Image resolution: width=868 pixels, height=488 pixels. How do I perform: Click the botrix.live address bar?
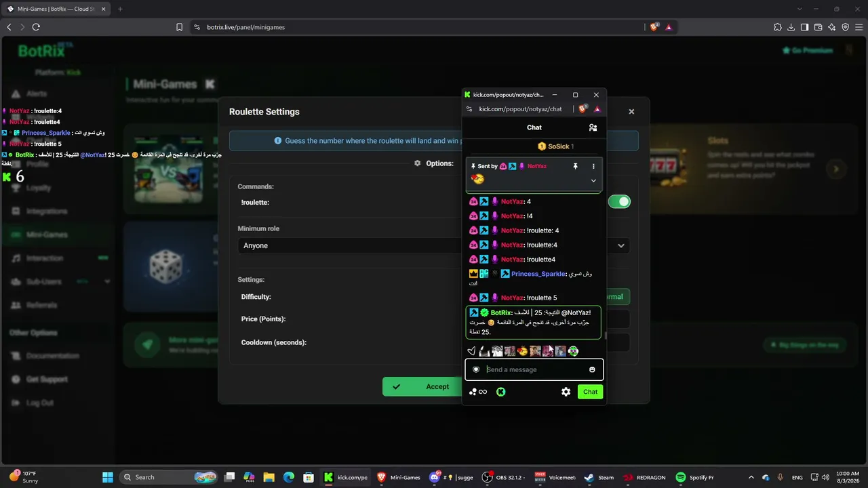click(x=245, y=27)
